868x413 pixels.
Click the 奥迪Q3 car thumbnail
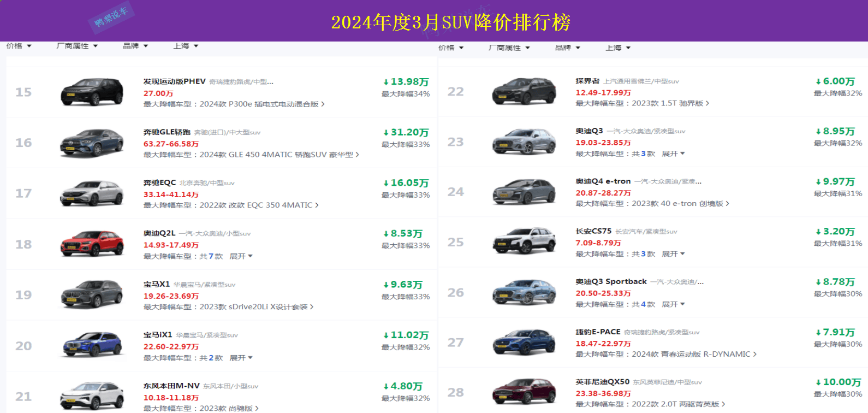524,141
